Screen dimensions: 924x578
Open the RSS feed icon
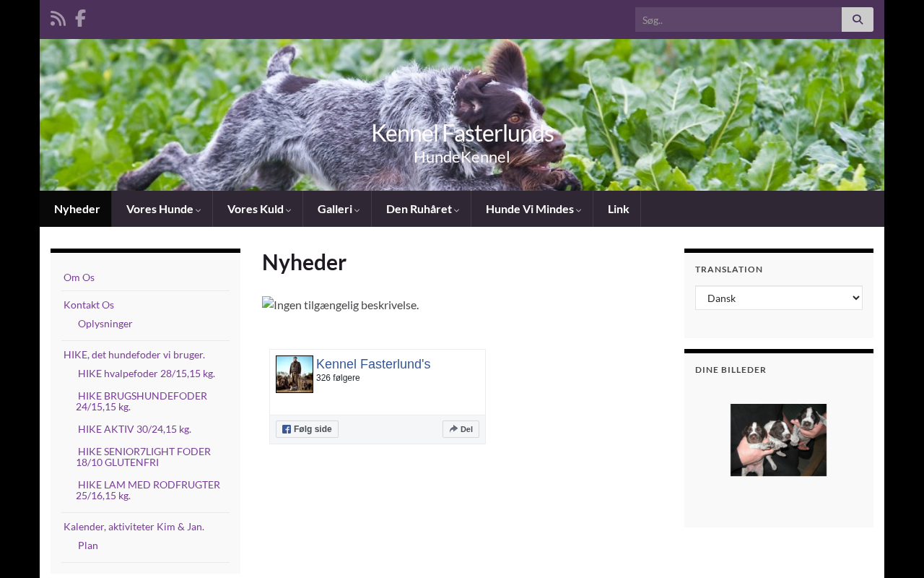[58, 19]
